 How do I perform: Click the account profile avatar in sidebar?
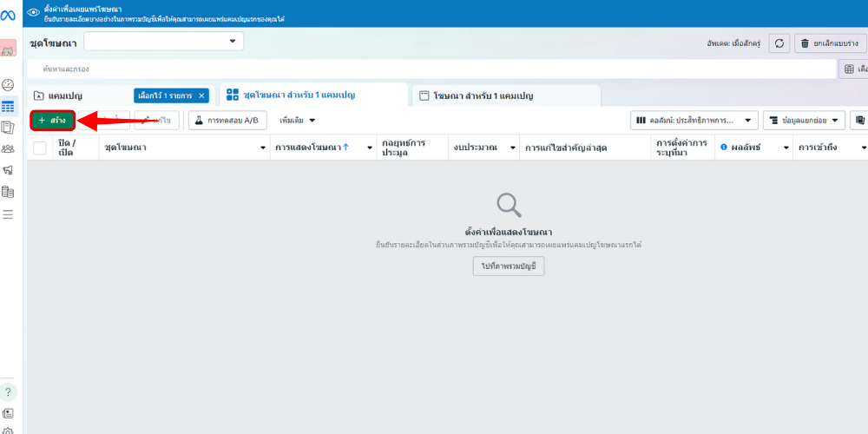pyautogui.click(x=8, y=49)
